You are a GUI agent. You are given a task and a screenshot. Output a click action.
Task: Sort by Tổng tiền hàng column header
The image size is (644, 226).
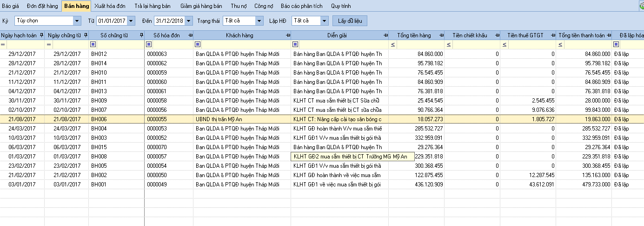414,35
